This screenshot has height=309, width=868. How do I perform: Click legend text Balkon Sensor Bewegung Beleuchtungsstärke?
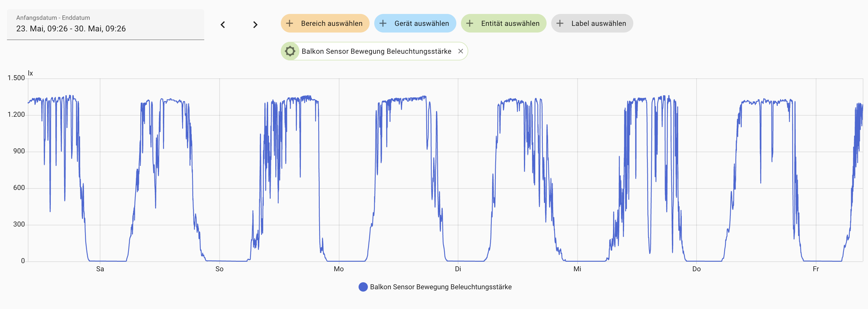click(x=441, y=287)
